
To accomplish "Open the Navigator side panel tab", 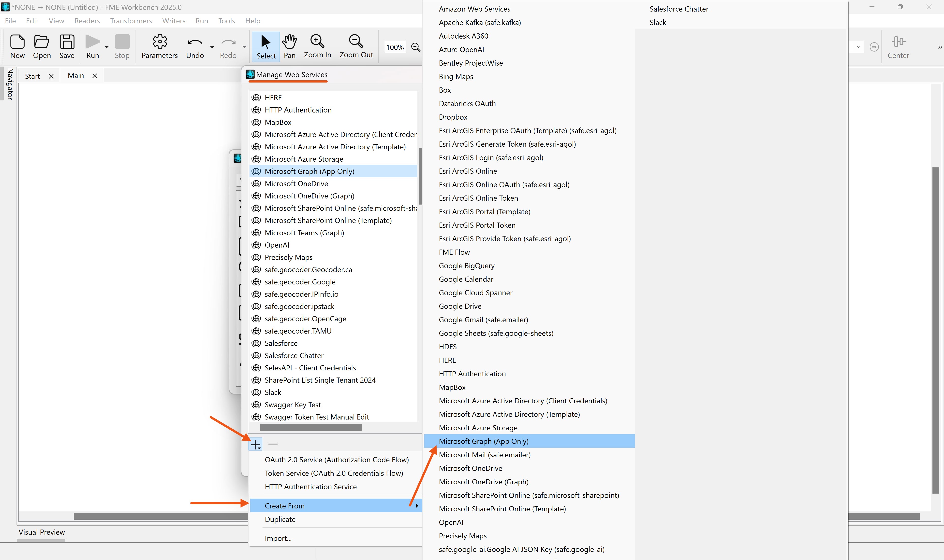I will pyautogui.click(x=10, y=84).
